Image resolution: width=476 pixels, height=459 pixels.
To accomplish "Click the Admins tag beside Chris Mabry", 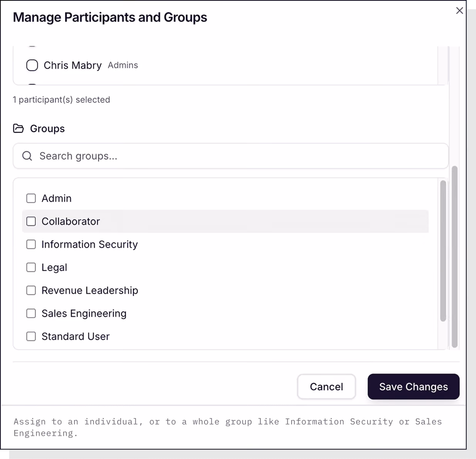I will tap(123, 65).
